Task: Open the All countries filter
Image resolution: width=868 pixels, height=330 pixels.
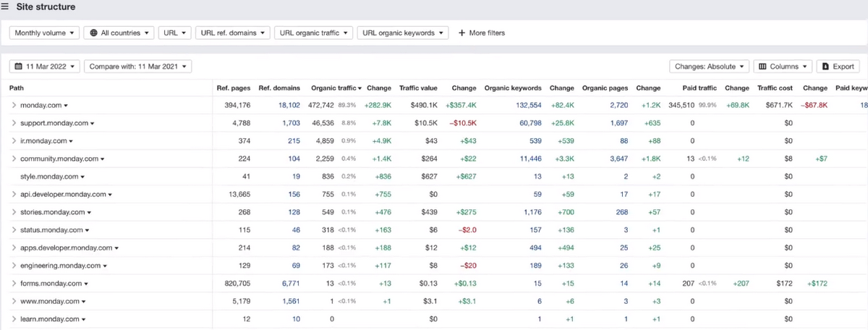Action: (119, 33)
